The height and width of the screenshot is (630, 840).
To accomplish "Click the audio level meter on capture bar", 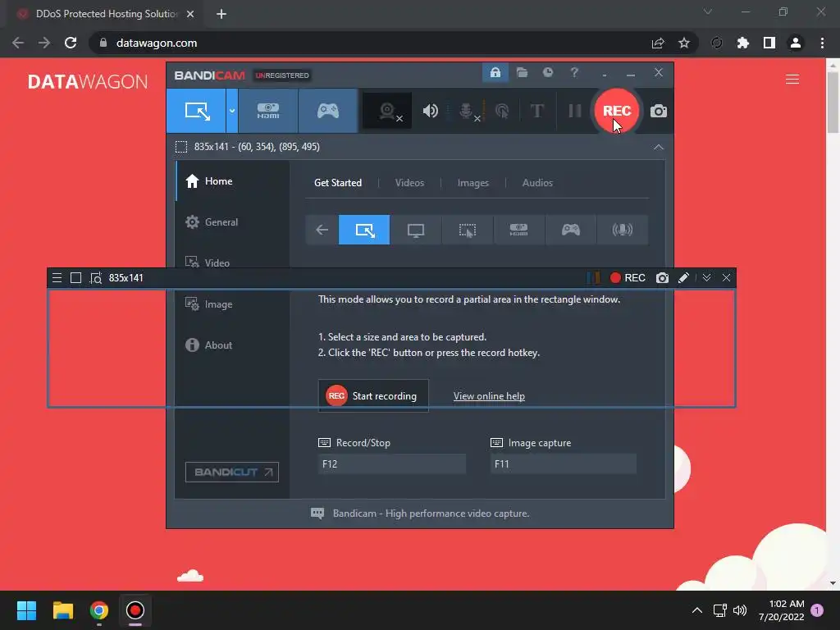I will [x=593, y=277].
